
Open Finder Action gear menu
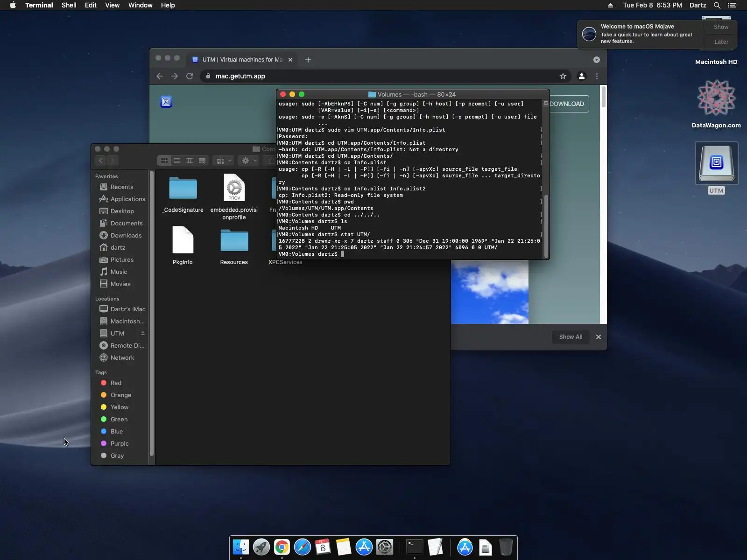pos(248,161)
